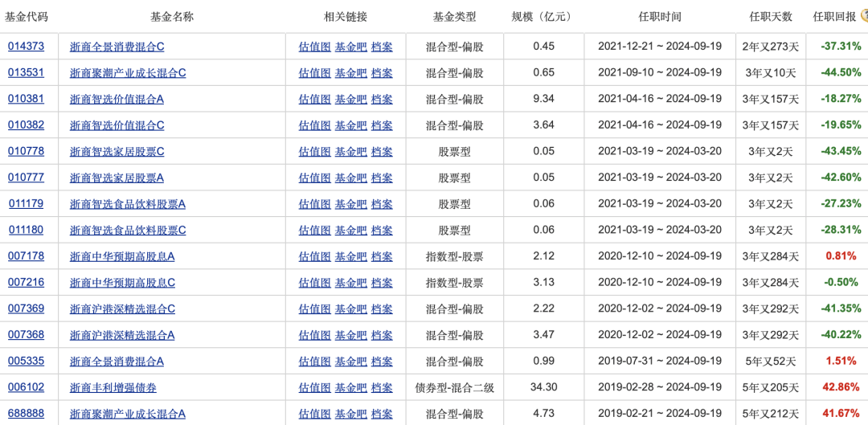Click fund code 005335
The image size is (868, 425).
coord(26,362)
